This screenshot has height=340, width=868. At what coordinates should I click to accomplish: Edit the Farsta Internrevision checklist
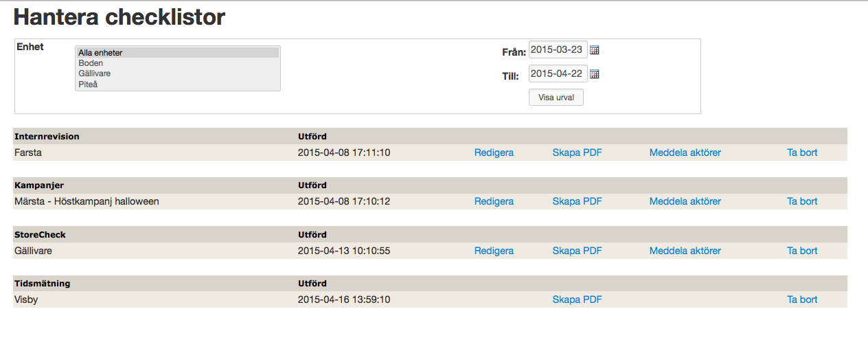[x=494, y=152]
